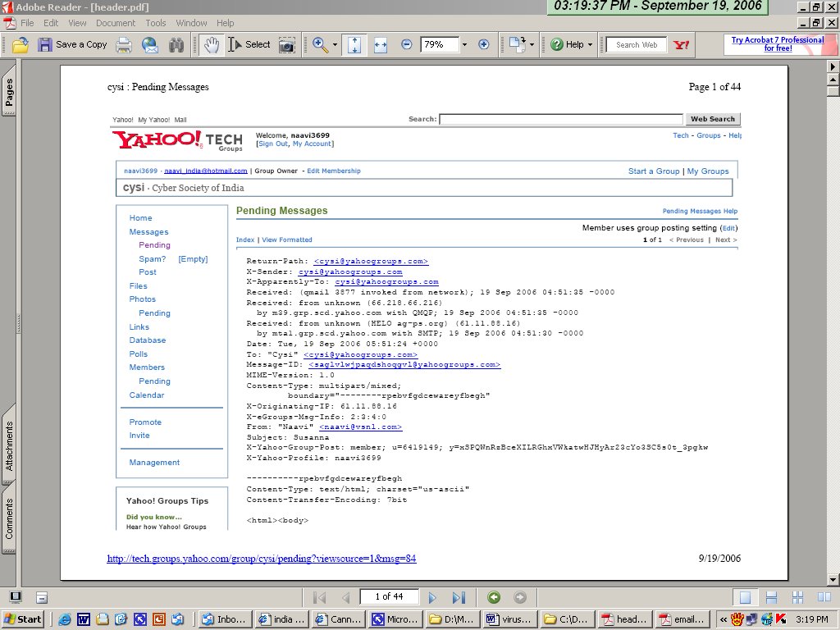Open the Pages side panel tab
The image size is (840, 630).
[8, 91]
